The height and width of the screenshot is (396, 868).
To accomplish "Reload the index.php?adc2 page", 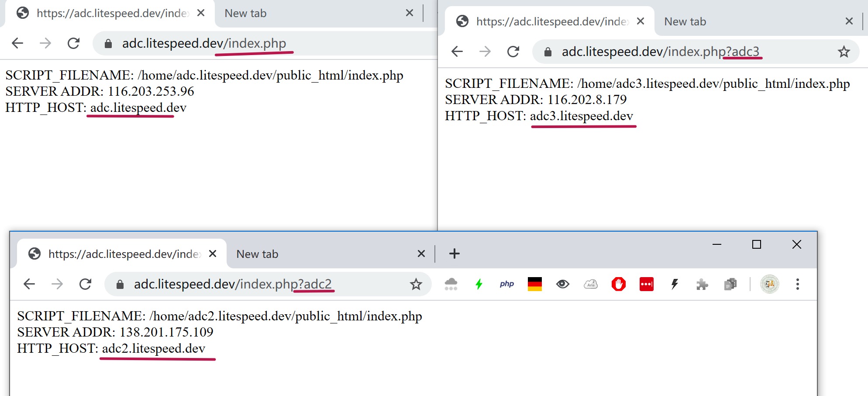I will click(85, 284).
